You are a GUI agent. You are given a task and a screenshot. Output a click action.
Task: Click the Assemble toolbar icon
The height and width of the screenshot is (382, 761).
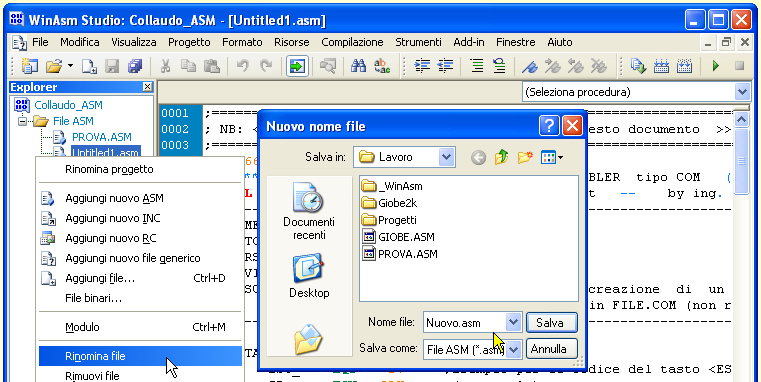pyautogui.click(x=638, y=66)
